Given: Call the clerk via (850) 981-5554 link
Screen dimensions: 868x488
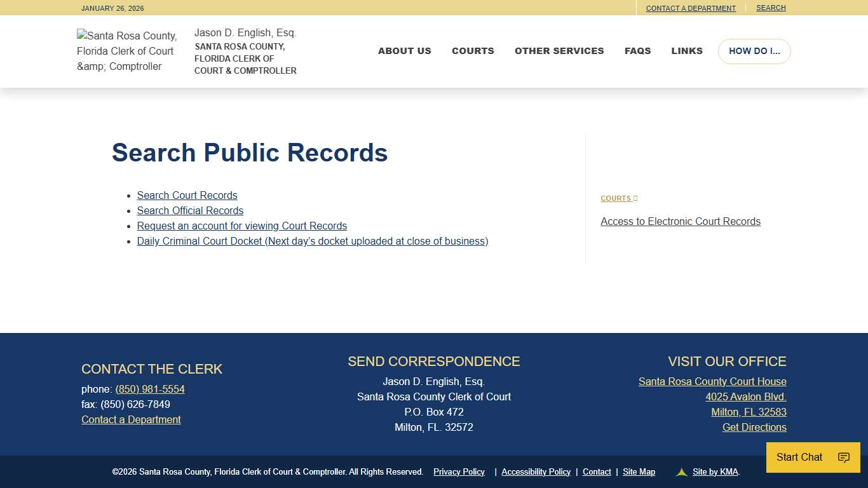Looking at the screenshot, I should coord(150,389).
